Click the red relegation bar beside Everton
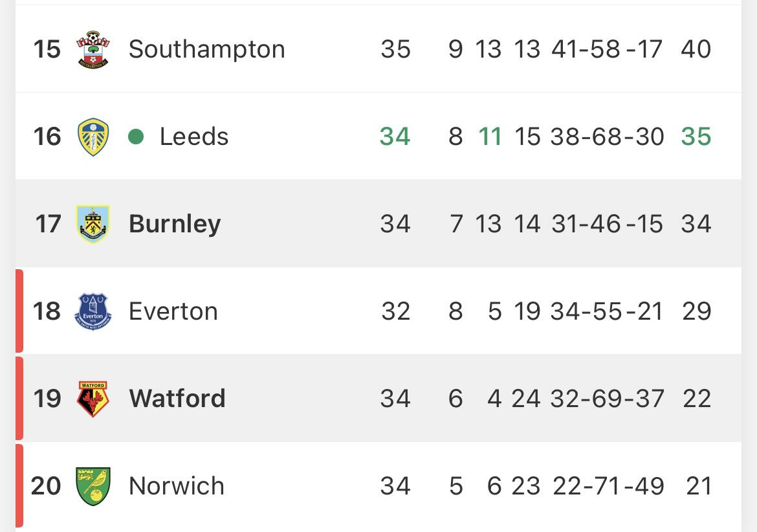The height and width of the screenshot is (532, 757). [x=19, y=311]
